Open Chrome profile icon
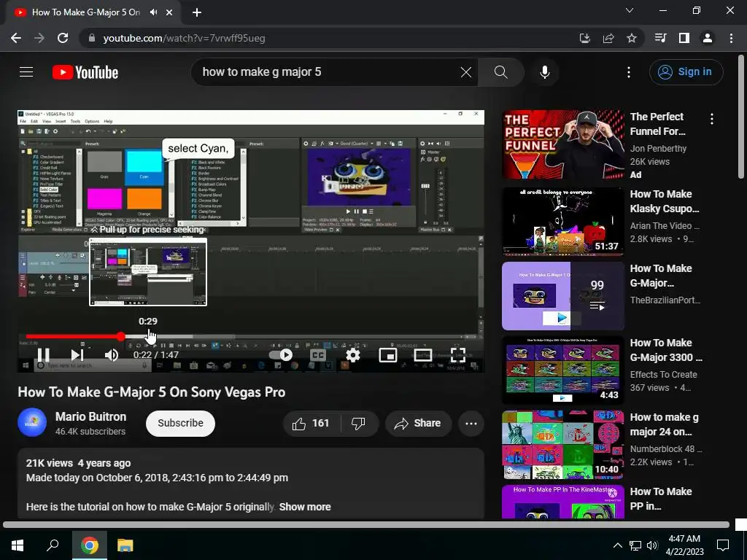Viewport: 747px width, 560px height. (x=708, y=38)
